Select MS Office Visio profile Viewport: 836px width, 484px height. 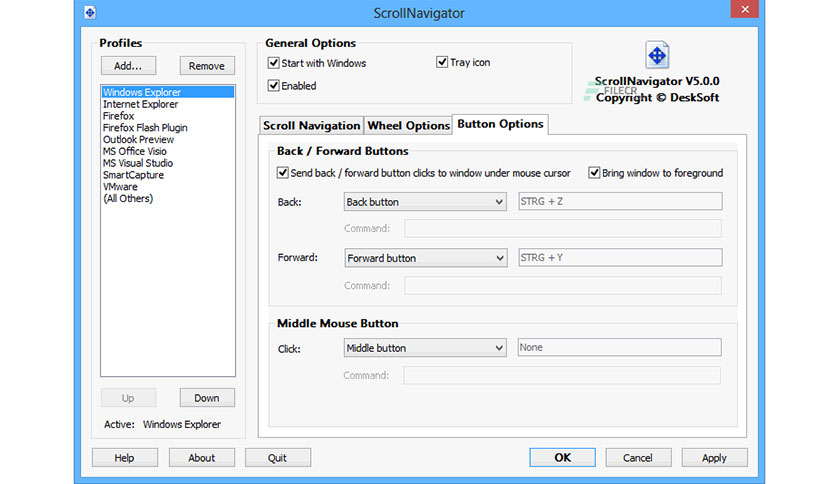point(167,151)
